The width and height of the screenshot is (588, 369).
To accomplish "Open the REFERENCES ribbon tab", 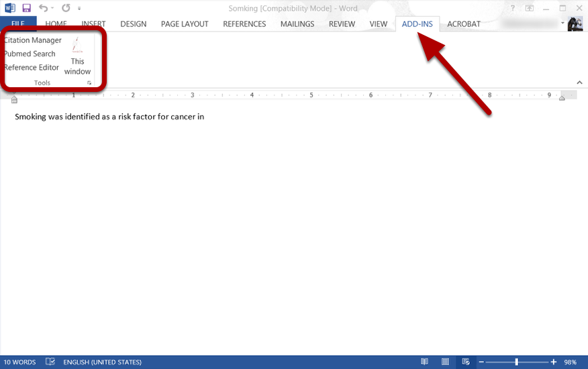I will (x=244, y=24).
